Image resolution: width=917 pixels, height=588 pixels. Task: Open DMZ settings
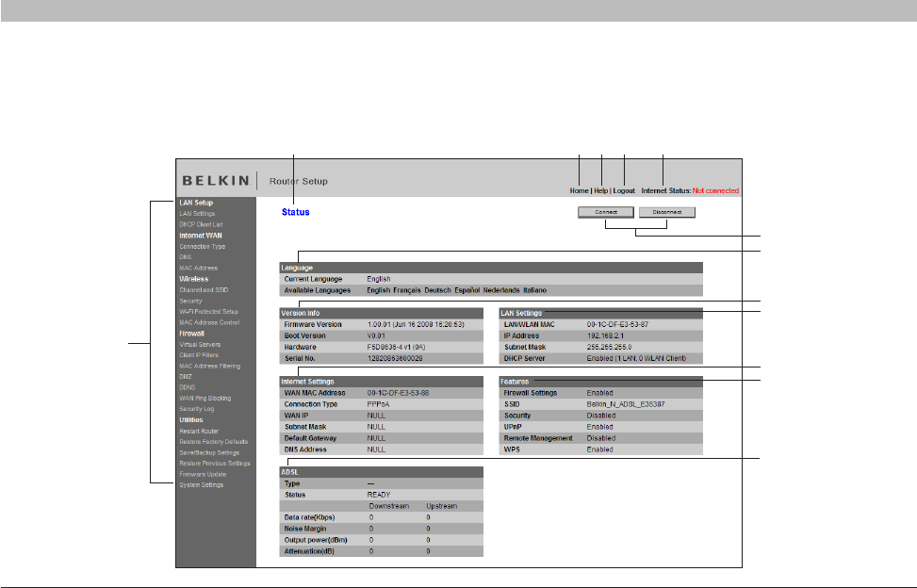coord(186,377)
